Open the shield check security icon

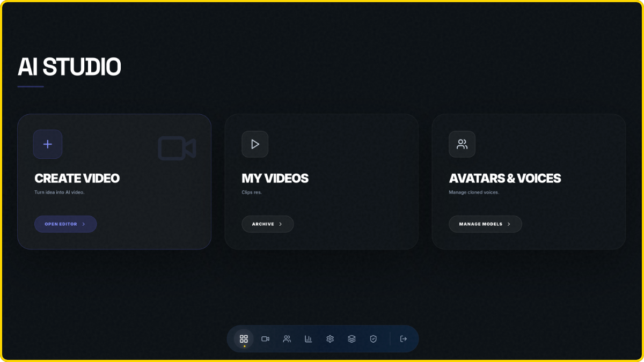point(373,339)
